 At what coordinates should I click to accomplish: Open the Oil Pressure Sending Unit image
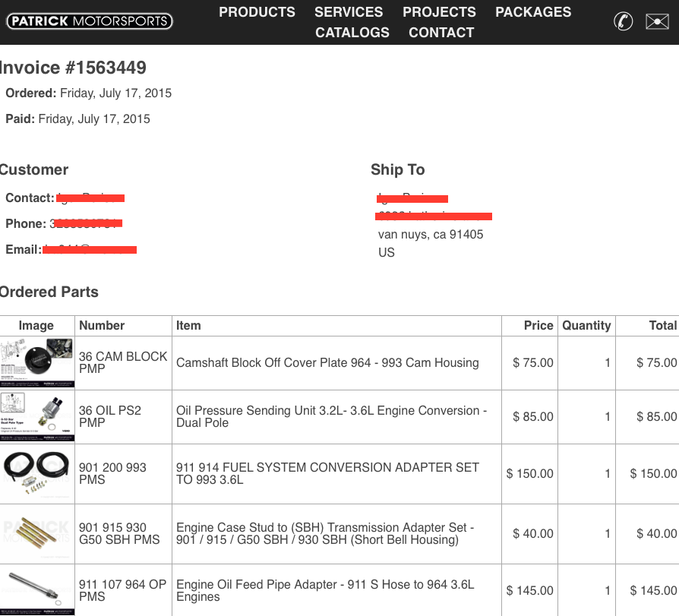[x=37, y=417]
